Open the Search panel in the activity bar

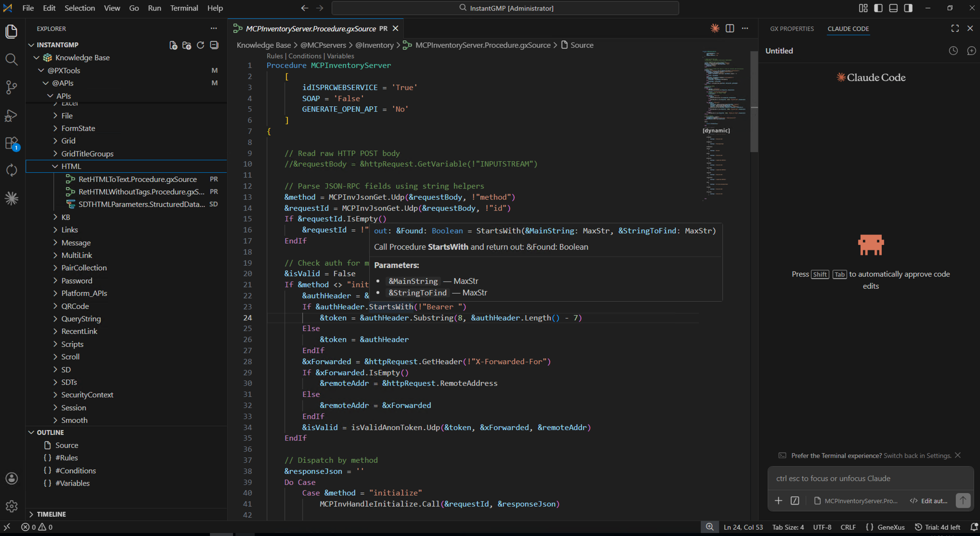pyautogui.click(x=12, y=60)
